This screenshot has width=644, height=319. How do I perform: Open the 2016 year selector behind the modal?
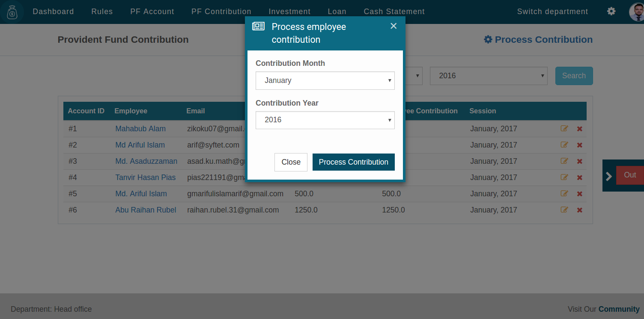click(x=488, y=76)
